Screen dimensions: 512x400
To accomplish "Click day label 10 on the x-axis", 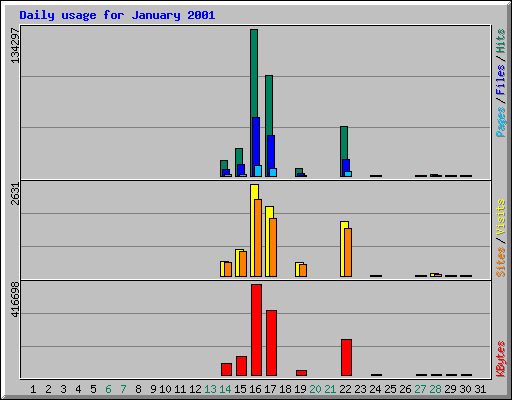I will (x=165, y=389).
